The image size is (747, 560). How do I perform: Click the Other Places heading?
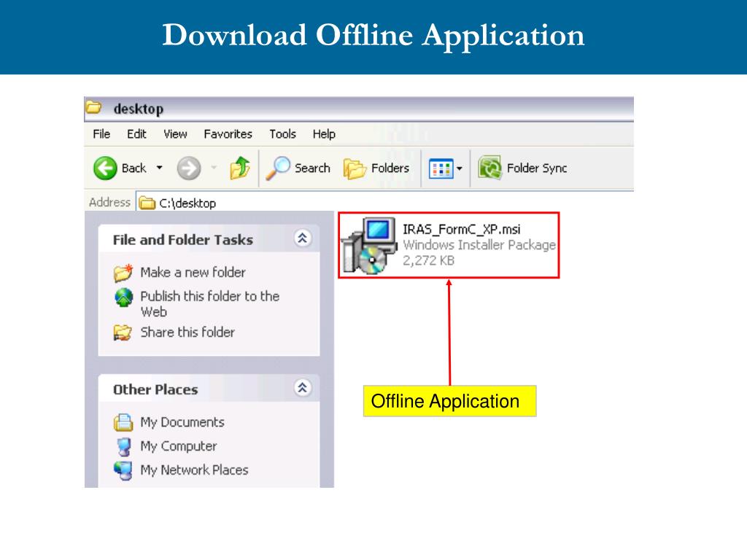click(155, 389)
